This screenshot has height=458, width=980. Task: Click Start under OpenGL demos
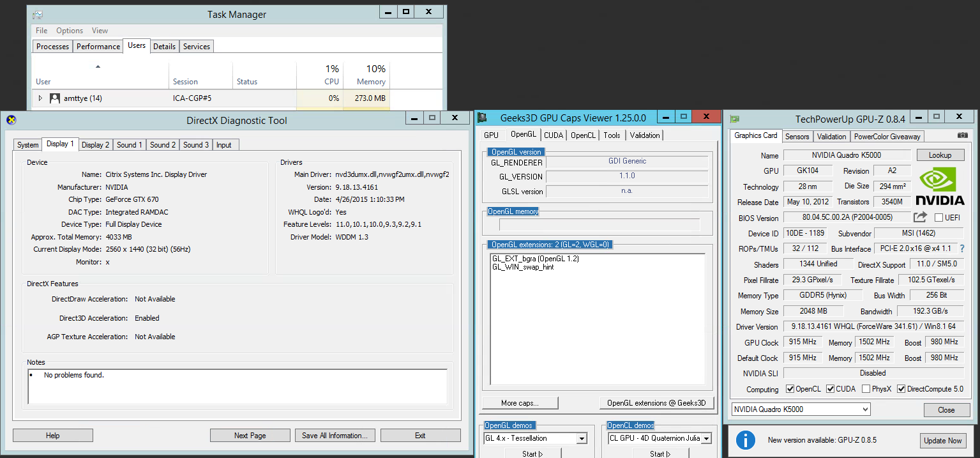(x=533, y=453)
